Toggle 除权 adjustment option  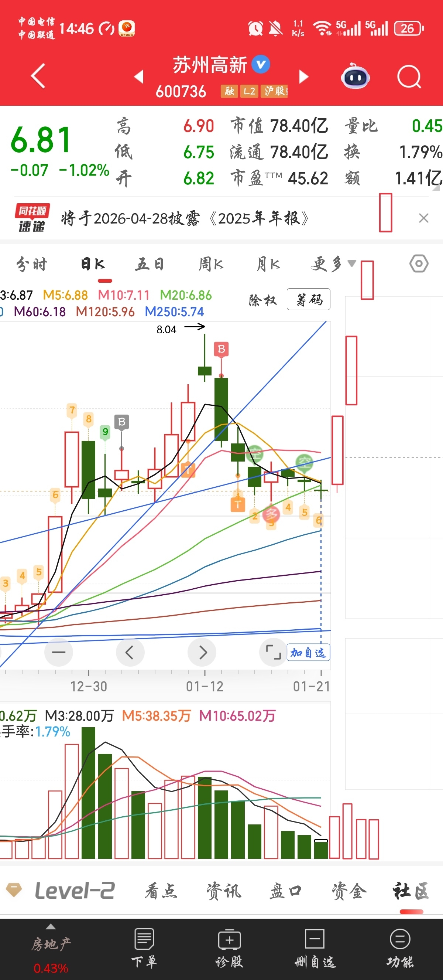coord(262,300)
